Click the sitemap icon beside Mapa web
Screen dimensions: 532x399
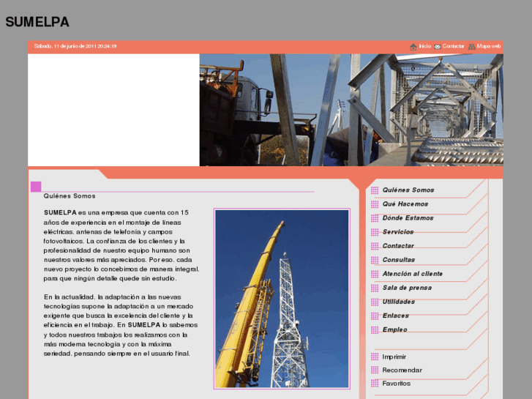471,47
